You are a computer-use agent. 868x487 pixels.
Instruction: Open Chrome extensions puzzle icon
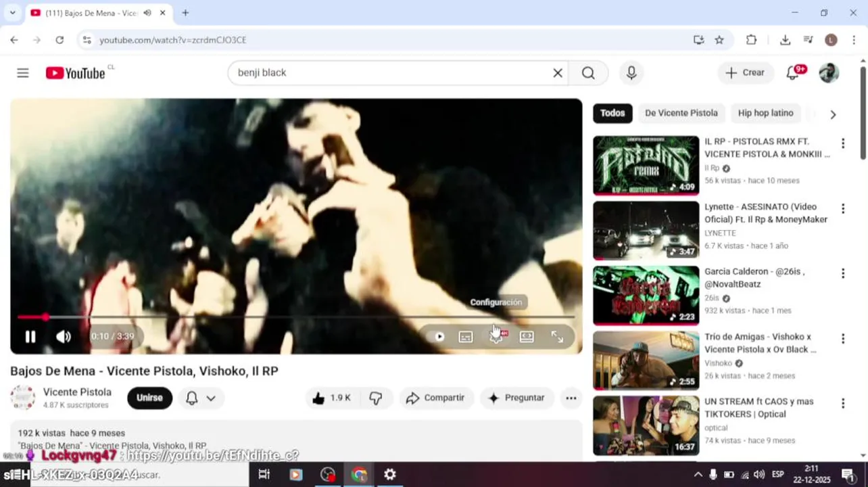751,40
